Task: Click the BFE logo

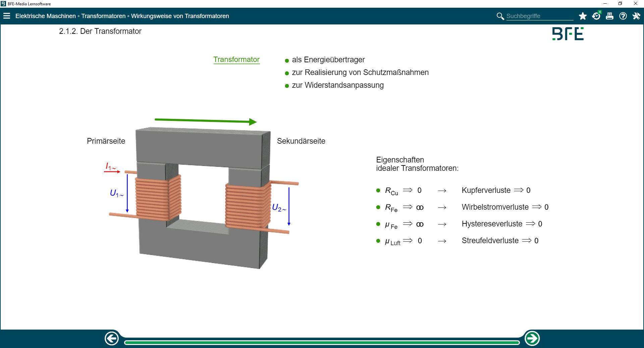Action: 568,34
